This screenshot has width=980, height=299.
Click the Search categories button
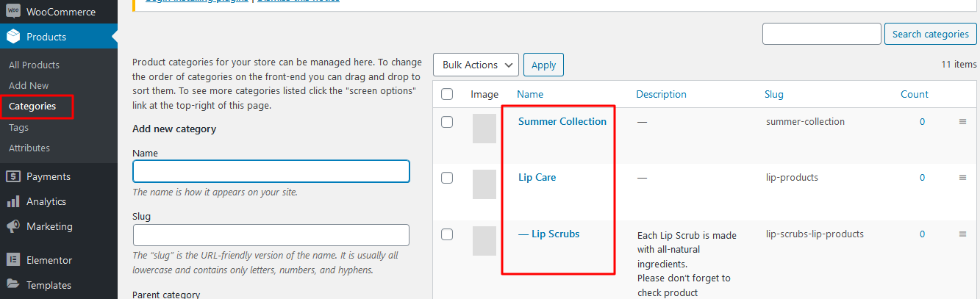[x=931, y=34]
